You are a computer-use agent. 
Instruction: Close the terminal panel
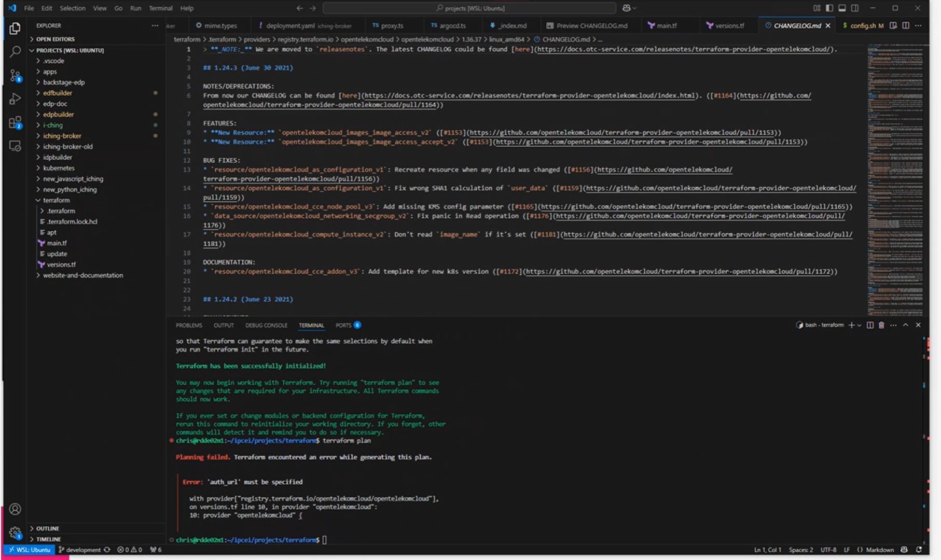918,325
